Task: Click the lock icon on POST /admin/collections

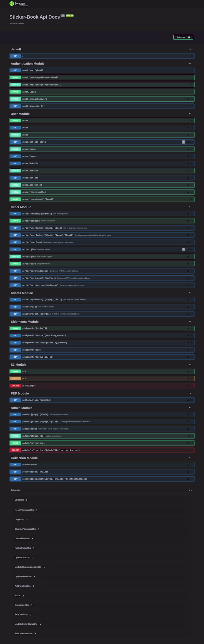Action: (x=188, y=443)
